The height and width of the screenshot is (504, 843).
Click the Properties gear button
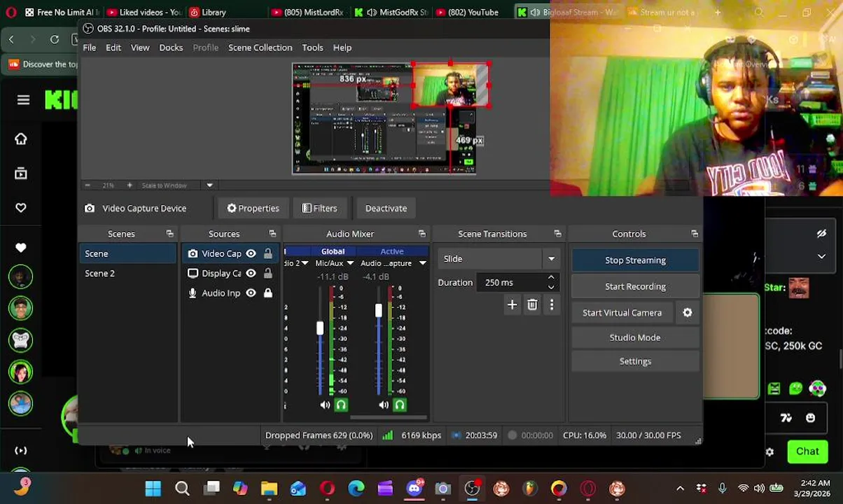coord(253,209)
